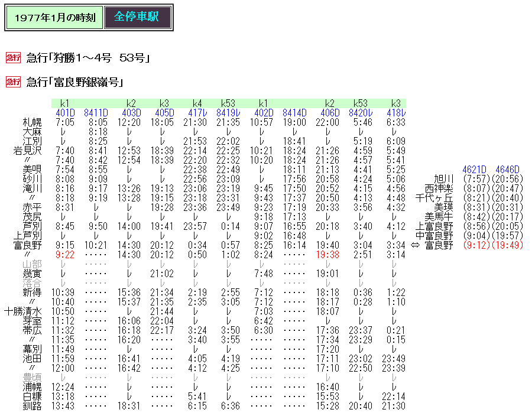Click the 6:36 釧路 arrival time
The height and width of the screenshot is (416, 532).
231,406
